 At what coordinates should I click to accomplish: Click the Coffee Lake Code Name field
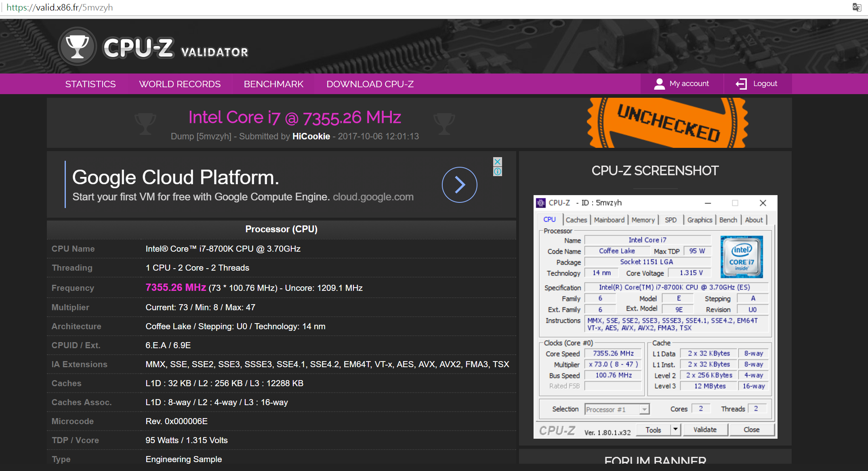(x=617, y=251)
